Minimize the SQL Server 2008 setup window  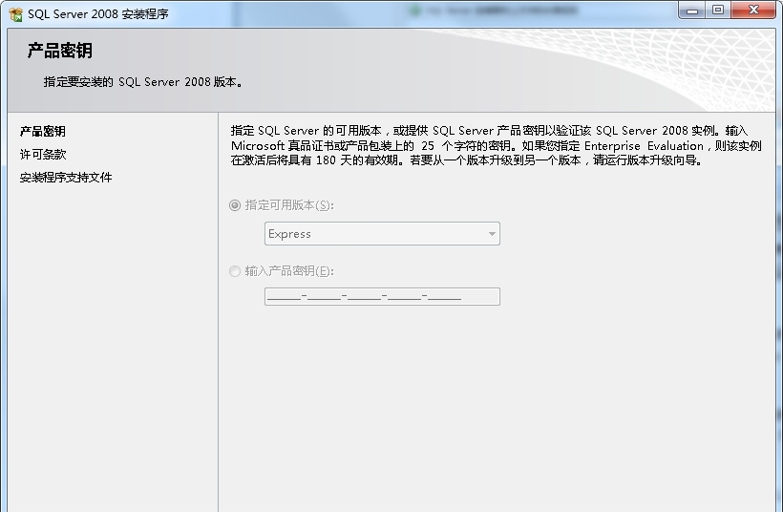tap(692, 10)
